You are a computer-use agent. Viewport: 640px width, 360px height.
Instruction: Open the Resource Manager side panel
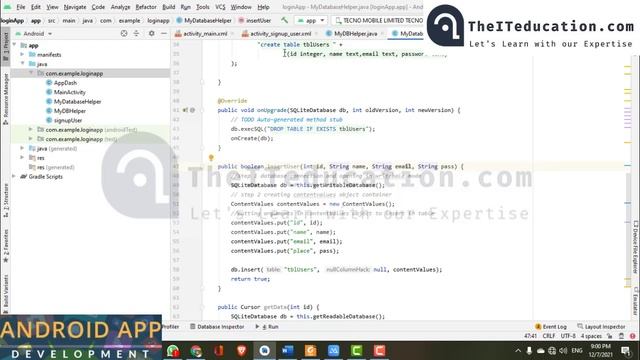click(x=5, y=98)
